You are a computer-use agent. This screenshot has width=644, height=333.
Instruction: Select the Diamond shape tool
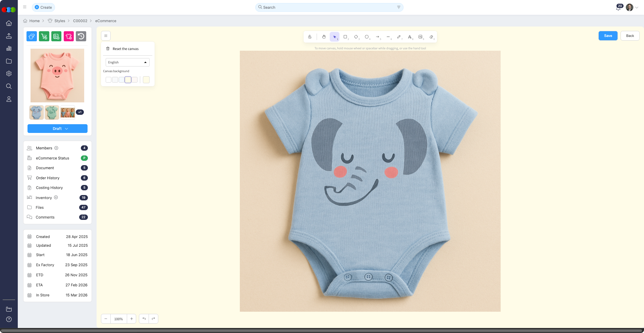(x=356, y=37)
